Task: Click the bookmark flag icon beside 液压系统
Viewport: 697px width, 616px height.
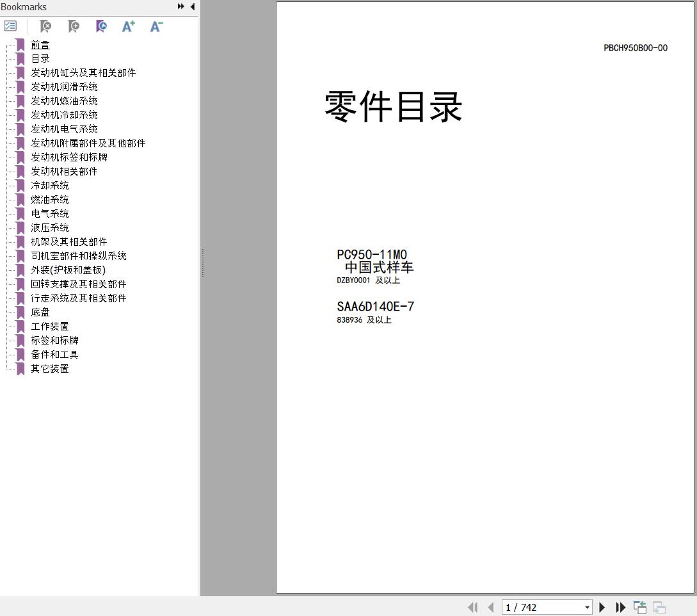Action: 20,228
